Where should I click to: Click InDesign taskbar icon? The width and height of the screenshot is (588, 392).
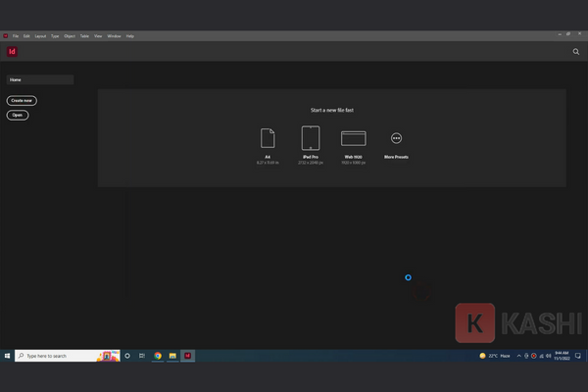point(187,356)
